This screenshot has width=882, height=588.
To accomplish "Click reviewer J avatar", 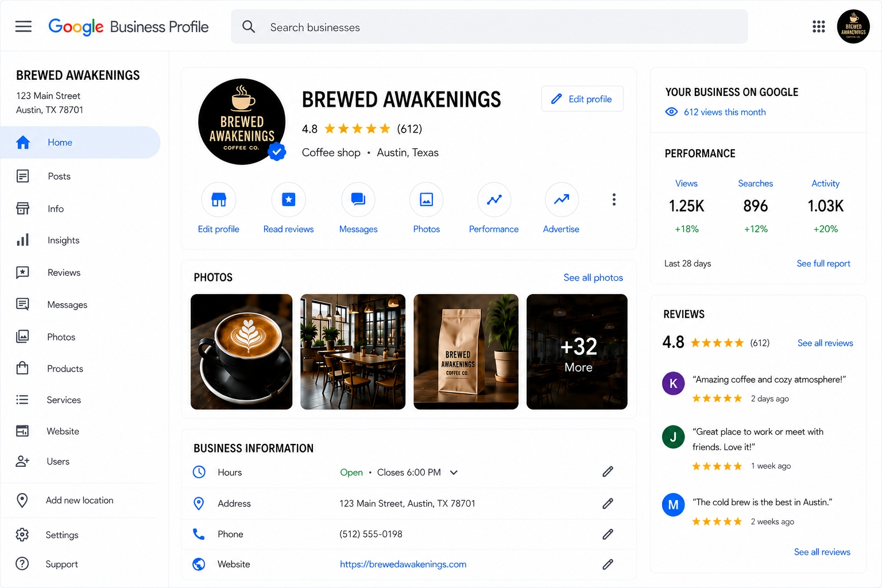I will 674,437.
